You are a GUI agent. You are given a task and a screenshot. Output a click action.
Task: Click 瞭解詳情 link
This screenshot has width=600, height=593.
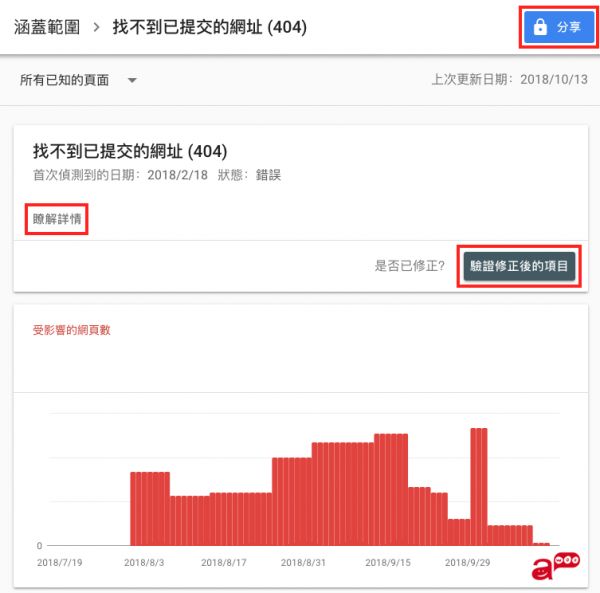click(x=57, y=219)
